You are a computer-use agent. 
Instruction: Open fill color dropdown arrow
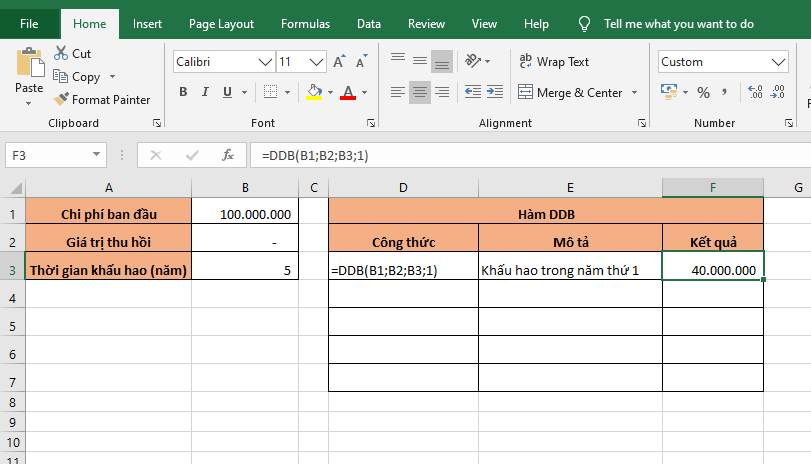pyautogui.click(x=330, y=93)
